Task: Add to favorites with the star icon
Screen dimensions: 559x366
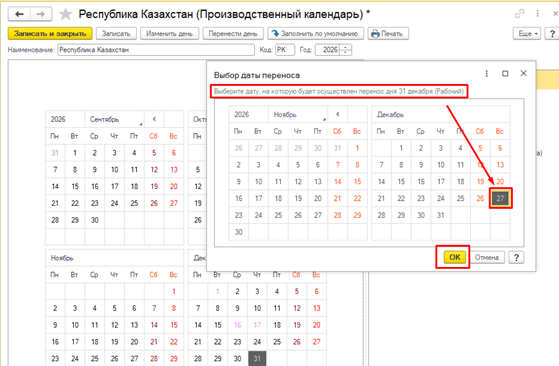Action: (65, 14)
